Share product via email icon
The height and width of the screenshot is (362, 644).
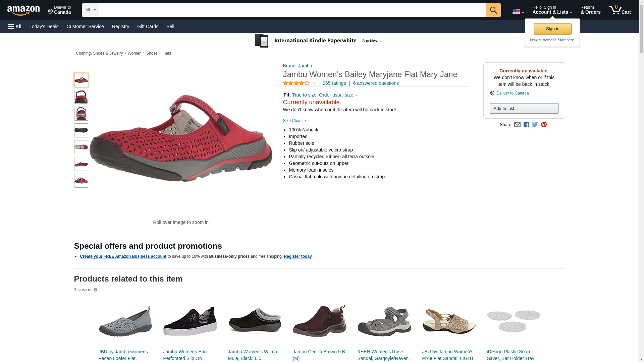pos(517,125)
